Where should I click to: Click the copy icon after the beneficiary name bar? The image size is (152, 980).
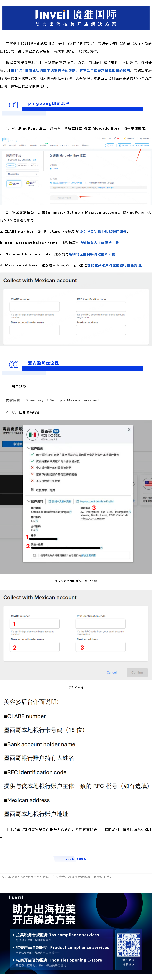pyautogui.click(x=101, y=548)
